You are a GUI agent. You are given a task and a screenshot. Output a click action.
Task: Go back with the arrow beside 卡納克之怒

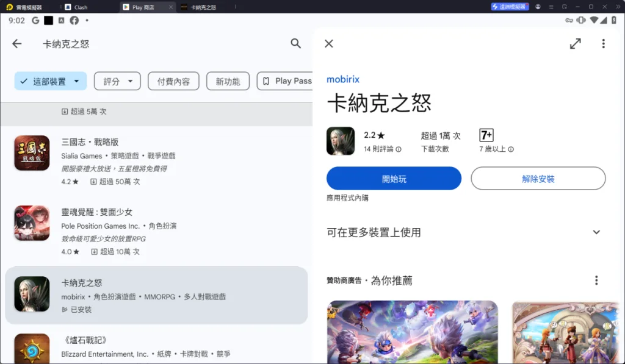(x=16, y=44)
